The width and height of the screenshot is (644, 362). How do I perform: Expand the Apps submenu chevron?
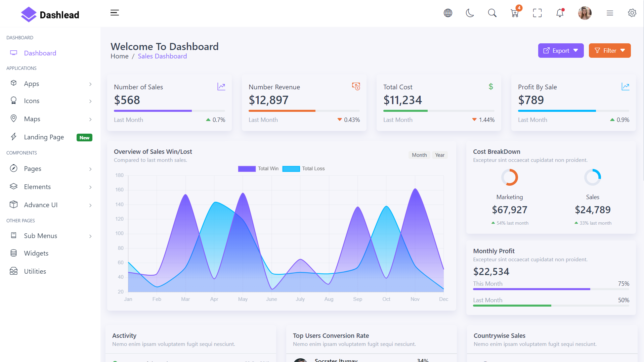(x=90, y=84)
